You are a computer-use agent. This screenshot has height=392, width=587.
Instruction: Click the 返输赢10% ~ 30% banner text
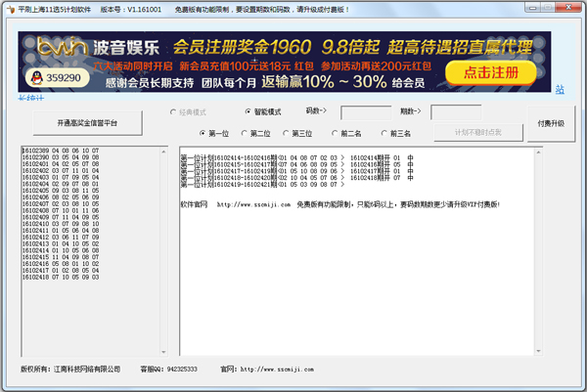click(324, 82)
